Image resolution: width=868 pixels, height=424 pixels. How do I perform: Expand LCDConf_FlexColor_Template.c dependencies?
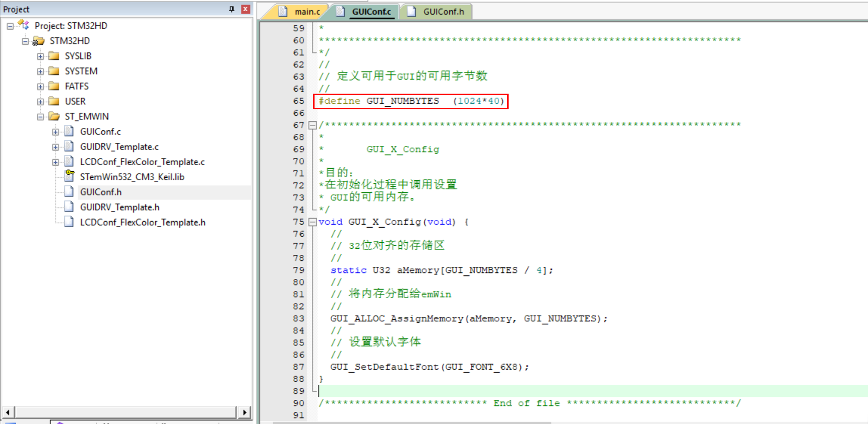(55, 162)
